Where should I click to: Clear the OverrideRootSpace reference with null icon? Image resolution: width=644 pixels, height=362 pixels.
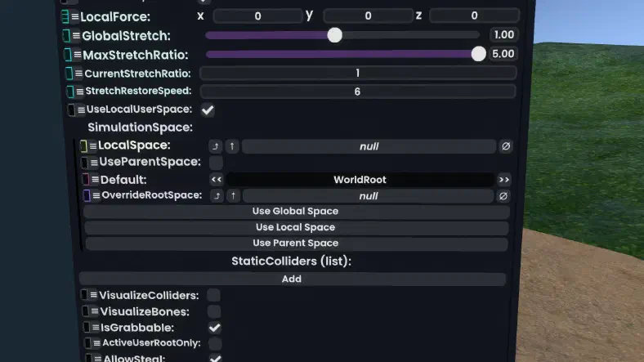[503, 196]
